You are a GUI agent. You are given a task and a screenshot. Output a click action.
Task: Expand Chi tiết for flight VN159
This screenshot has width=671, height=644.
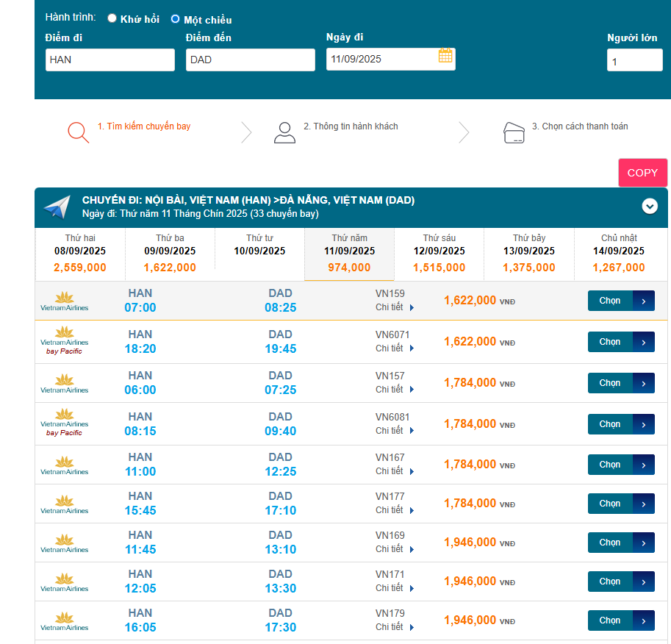tap(395, 307)
